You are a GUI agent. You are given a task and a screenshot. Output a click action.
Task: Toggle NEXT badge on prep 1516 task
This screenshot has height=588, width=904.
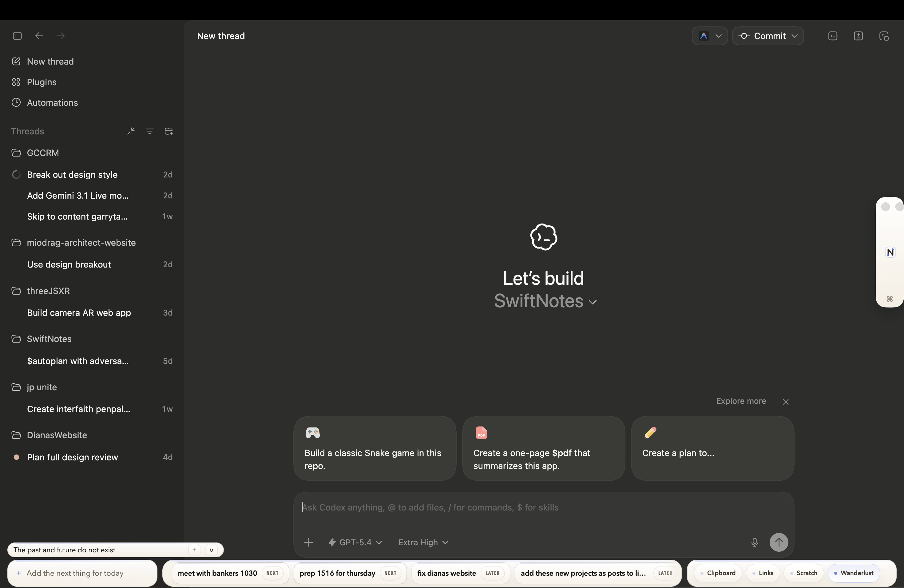(x=390, y=573)
